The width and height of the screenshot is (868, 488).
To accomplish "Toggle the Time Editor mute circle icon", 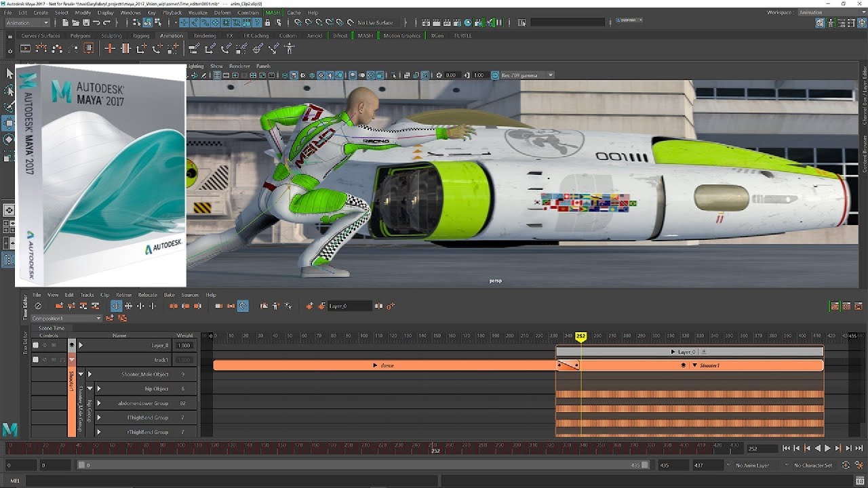I will click(x=38, y=306).
